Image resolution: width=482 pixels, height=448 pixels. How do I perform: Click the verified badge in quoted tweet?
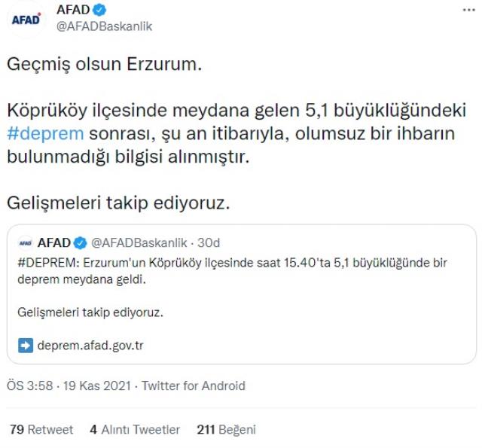tap(81, 243)
